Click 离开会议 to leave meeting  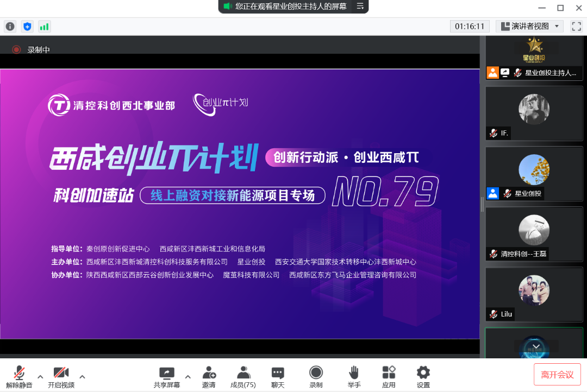[x=557, y=374]
